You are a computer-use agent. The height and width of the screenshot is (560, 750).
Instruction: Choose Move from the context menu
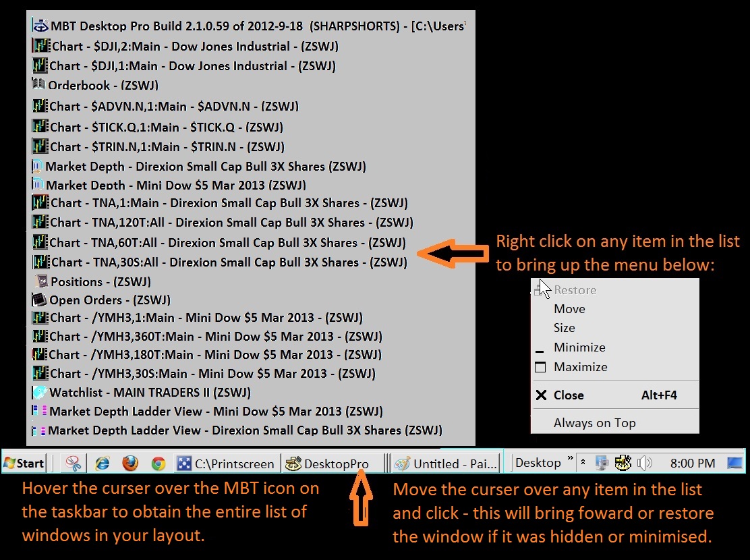click(615, 309)
